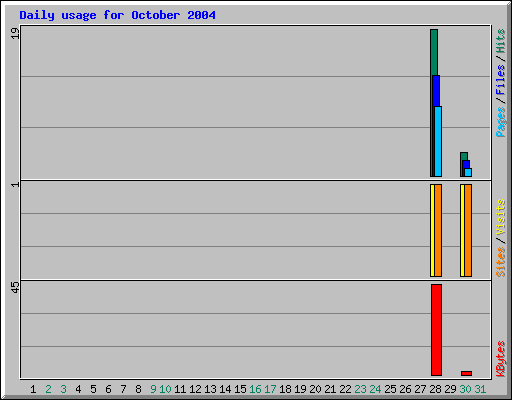
Task: Click the orange Sites bar for day 28
Action: [438, 230]
